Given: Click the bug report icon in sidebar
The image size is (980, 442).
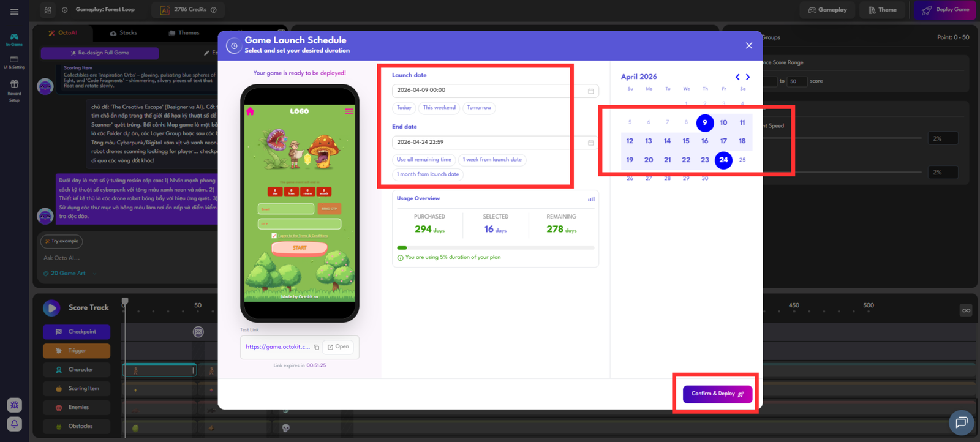Looking at the screenshot, I should (x=15, y=405).
